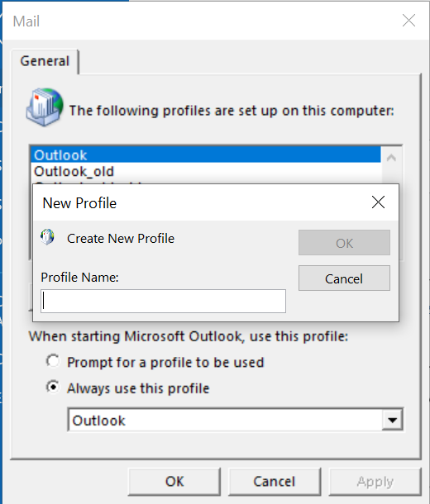Viewport: 430px width, 504px height.
Task: Click the Profile Name text field
Action: [164, 302]
